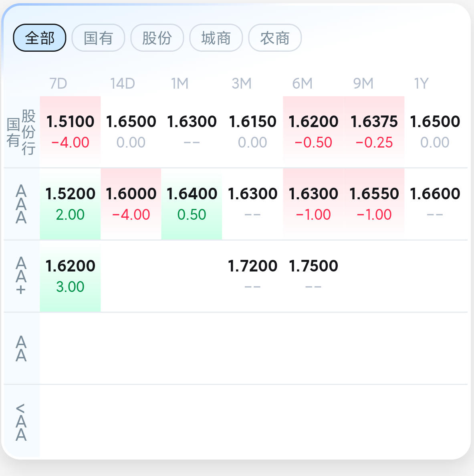This screenshot has width=474, height=476.
Task: Click the 14D column header
Action: pos(123,83)
